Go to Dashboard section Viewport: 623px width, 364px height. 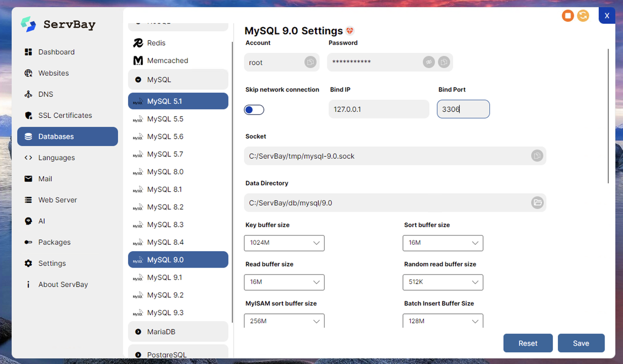click(68, 52)
